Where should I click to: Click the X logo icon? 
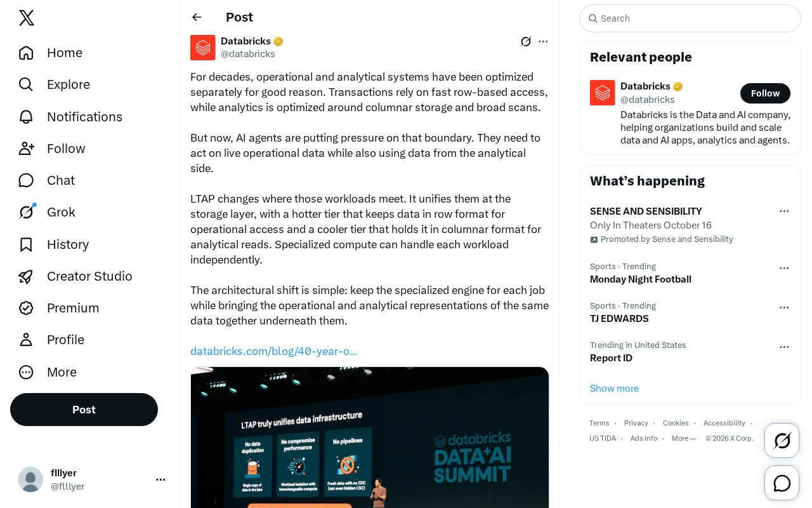click(27, 18)
